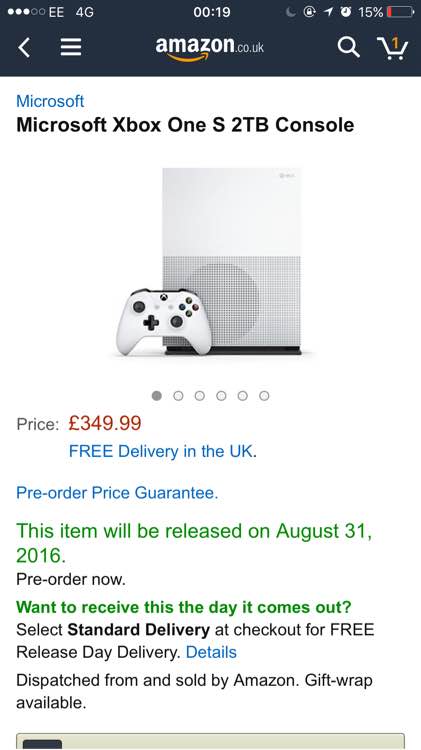Open FREE Delivery in the UK link
The height and width of the screenshot is (750, 421).
pos(161,451)
